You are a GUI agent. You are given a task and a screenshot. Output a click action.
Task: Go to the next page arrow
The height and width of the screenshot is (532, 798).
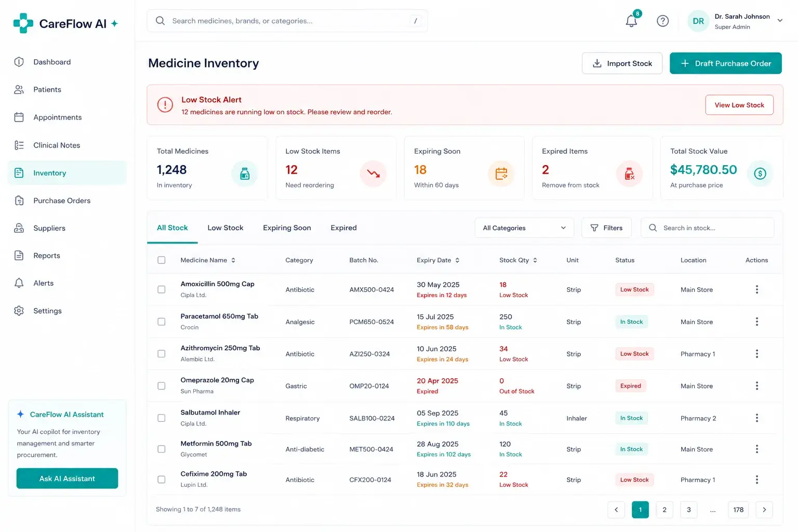click(764, 510)
